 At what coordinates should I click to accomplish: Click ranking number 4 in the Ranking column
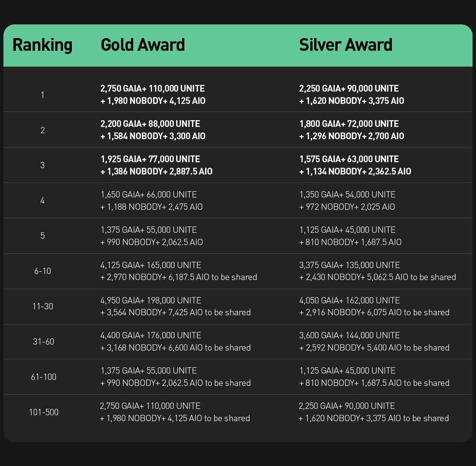point(42,201)
